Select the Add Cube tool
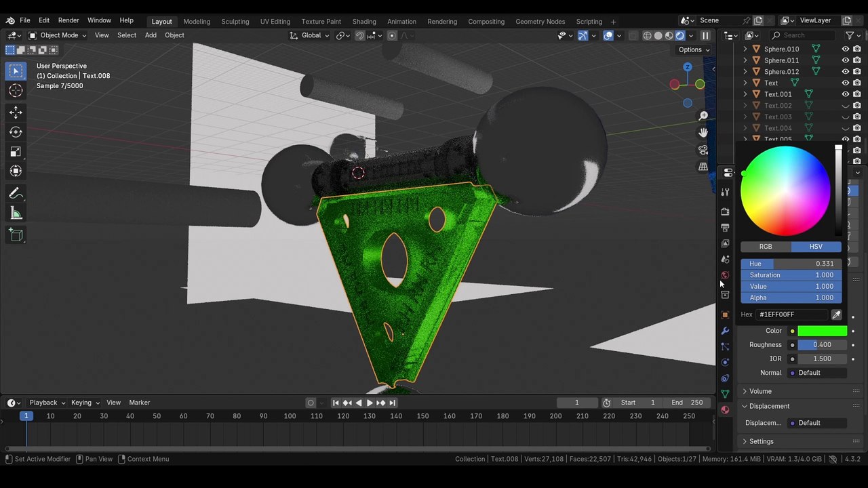868x488 pixels. tap(16, 235)
